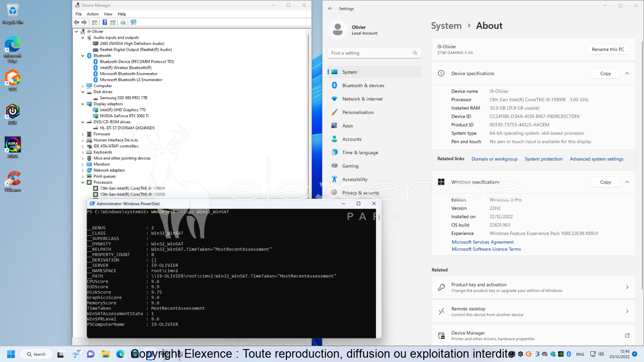Open Microsoft Services Agreement link
The height and width of the screenshot is (362, 644).
coord(483,242)
